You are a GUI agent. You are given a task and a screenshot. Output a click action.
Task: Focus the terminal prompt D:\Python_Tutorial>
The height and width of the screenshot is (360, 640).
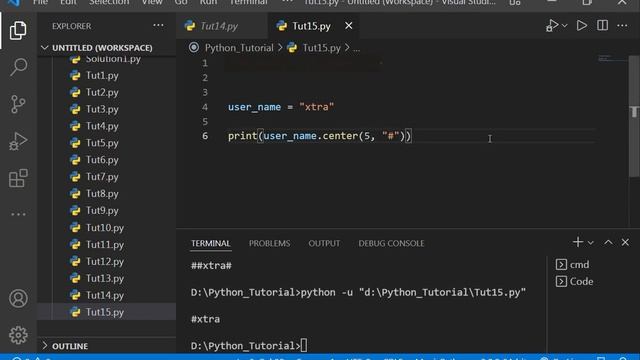pyautogui.click(x=249, y=346)
